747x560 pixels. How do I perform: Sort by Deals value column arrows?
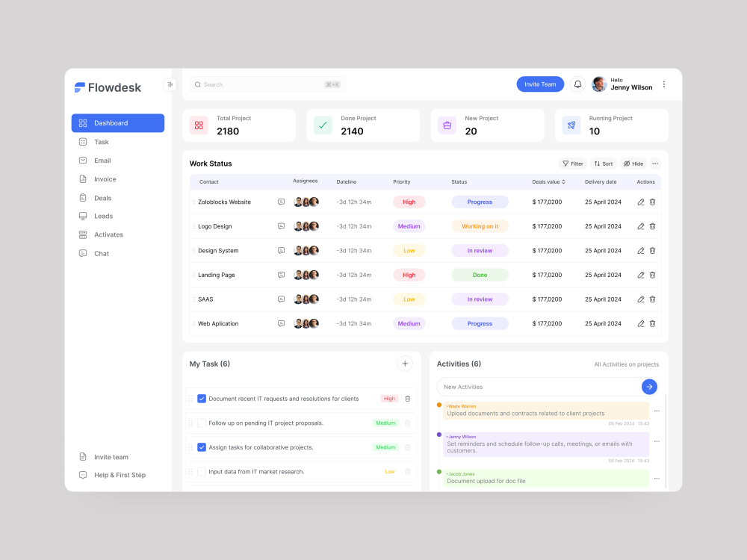tap(563, 182)
